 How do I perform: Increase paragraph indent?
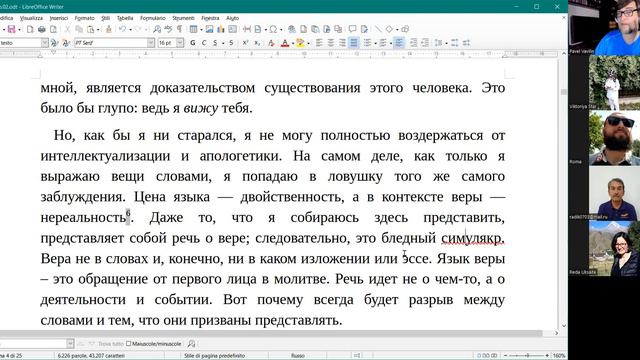tap(413, 43)
